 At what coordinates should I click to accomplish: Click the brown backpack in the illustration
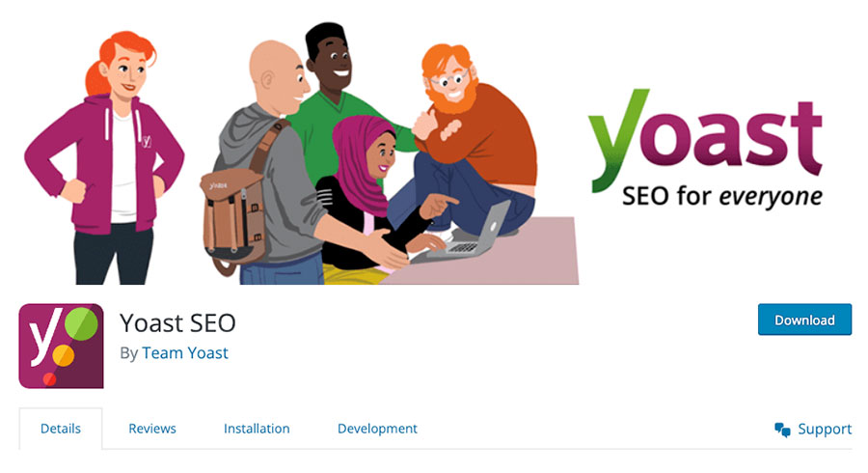[234, 212]
